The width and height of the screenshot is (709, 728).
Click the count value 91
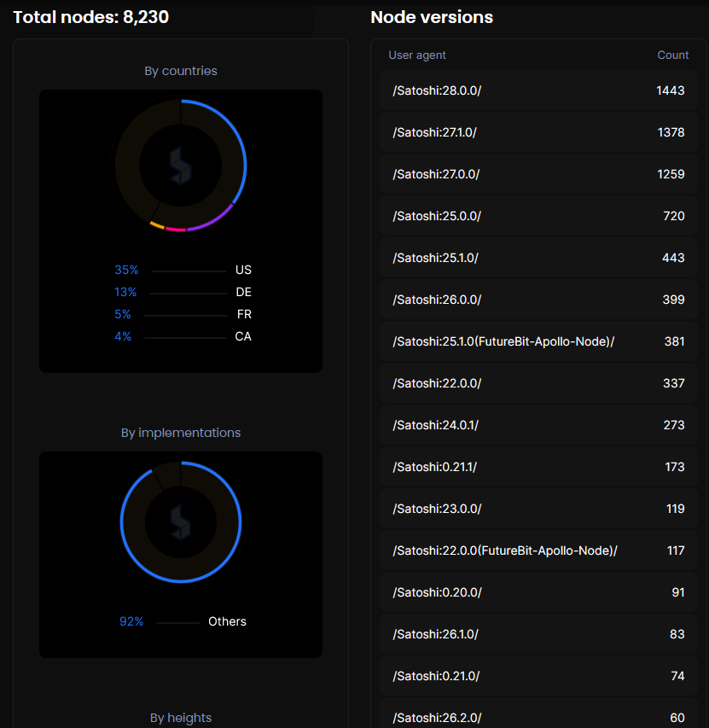click(x=678, y=592)
